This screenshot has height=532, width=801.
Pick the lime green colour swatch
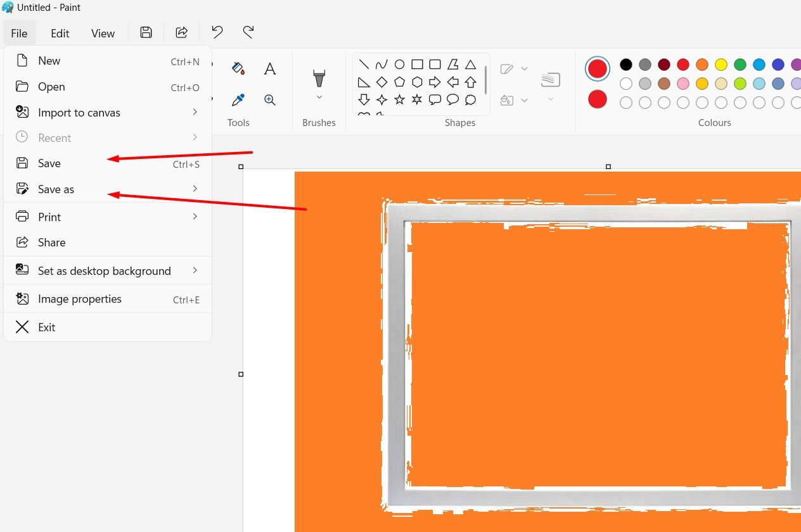click(x=740, y=83)
